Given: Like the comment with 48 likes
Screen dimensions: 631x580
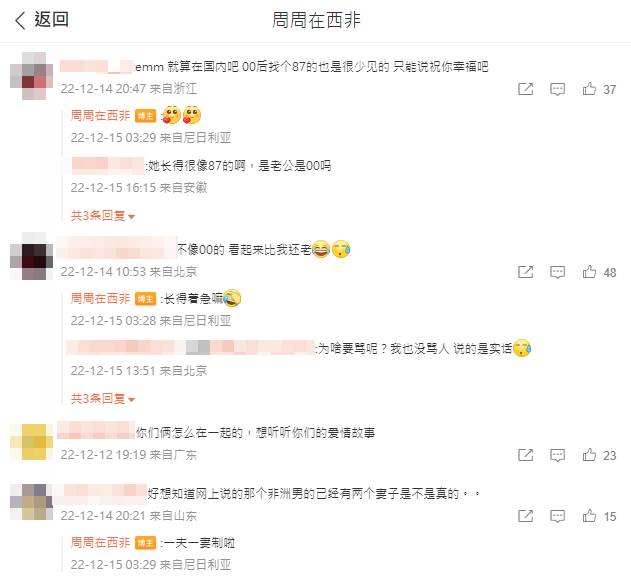Looking at the screenshot, I should [589, 272].
